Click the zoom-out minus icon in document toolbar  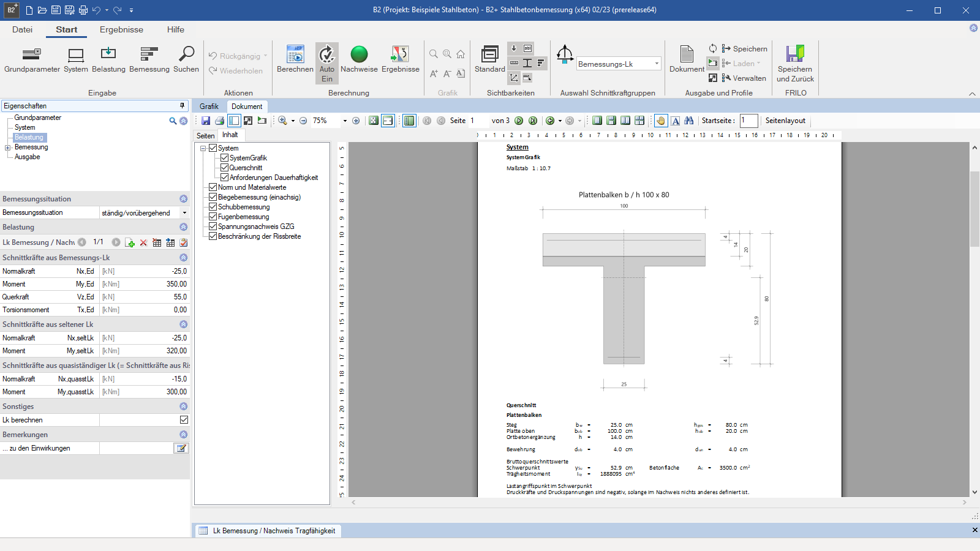click(303, 121)
